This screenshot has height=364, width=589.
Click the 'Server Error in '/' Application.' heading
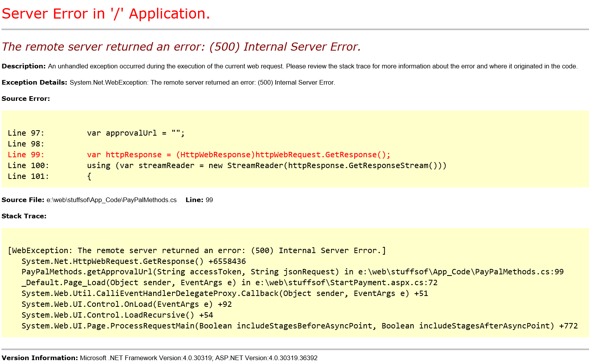tap(106, 14)
